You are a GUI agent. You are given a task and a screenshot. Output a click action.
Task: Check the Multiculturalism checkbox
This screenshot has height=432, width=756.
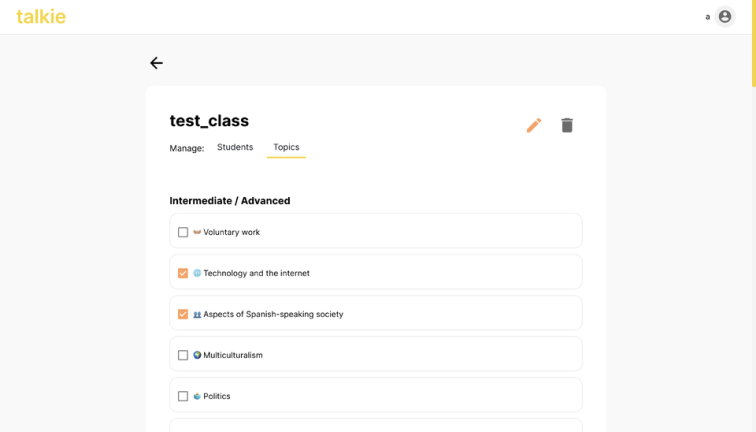coord(183,355)
